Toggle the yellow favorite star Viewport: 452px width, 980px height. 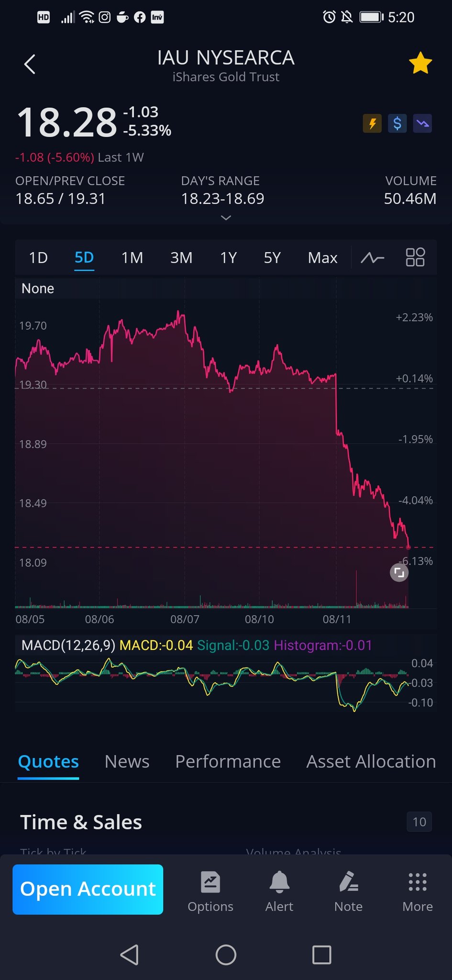pyautogui.click(x=420, y=63)
